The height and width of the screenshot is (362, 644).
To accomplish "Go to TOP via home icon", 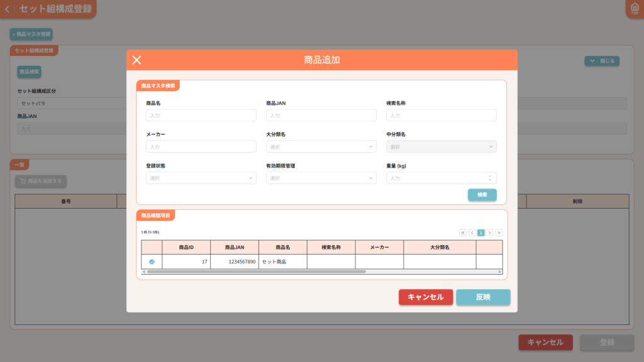I will click(x=635, y=8).
